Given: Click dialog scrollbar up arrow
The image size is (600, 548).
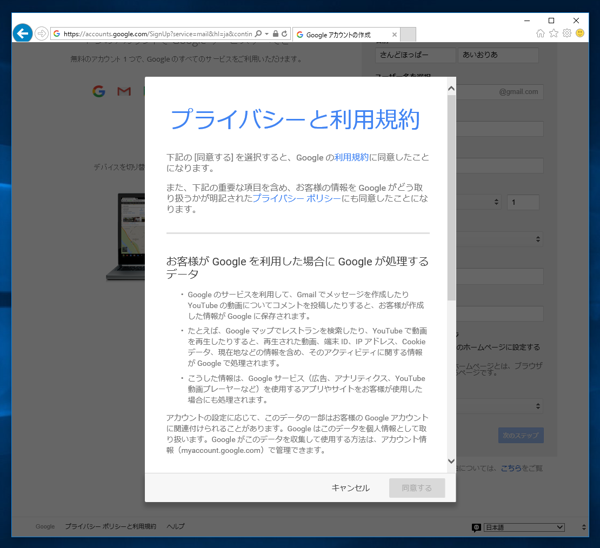Looking at the screenshot, I should [x=451, y=88].
